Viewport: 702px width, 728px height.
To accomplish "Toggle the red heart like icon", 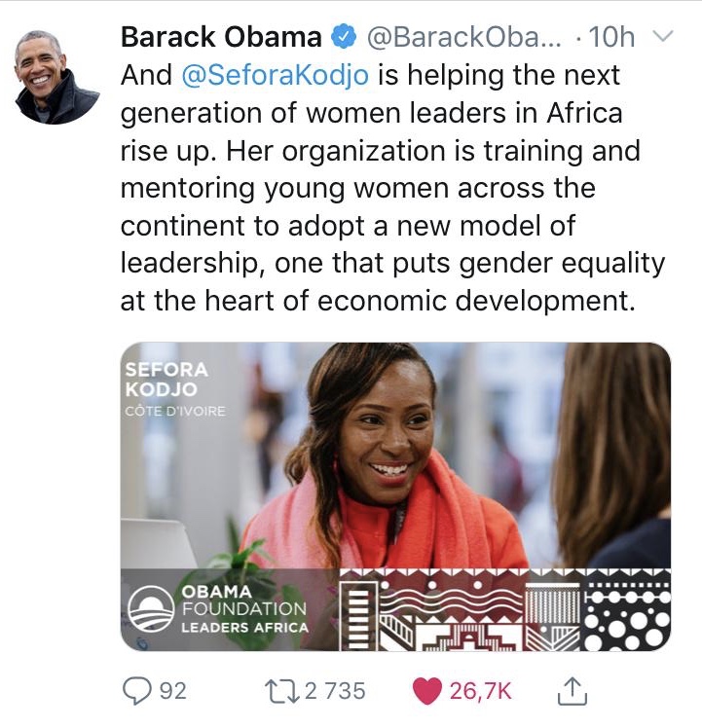I will coord(426,690).
